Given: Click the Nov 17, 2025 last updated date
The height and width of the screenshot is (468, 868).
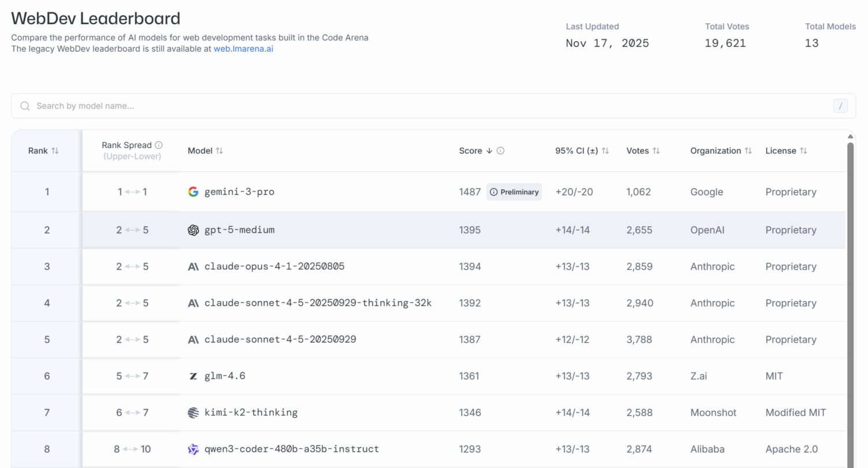Looking at the screenshot, I should pyautogui.click(x=608, y=43).
